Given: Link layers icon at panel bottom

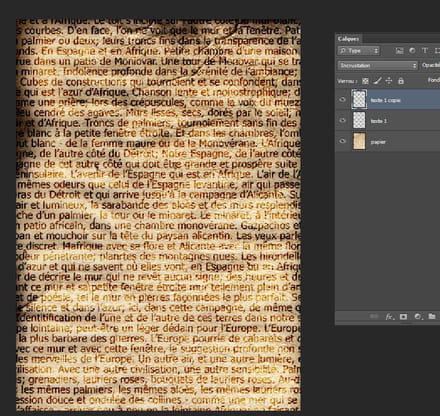Looking at the screenshot, I should click(374, 316).
